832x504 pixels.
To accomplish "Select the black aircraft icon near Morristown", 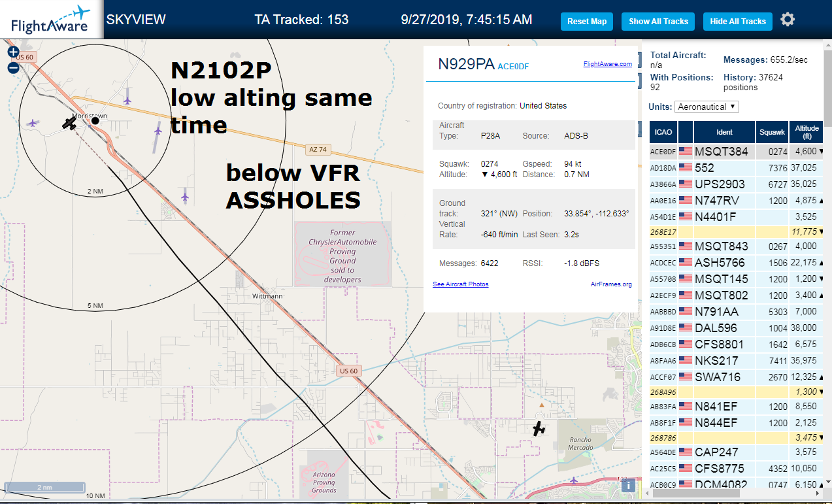I will pyautogui.click(x=69, y=123).
